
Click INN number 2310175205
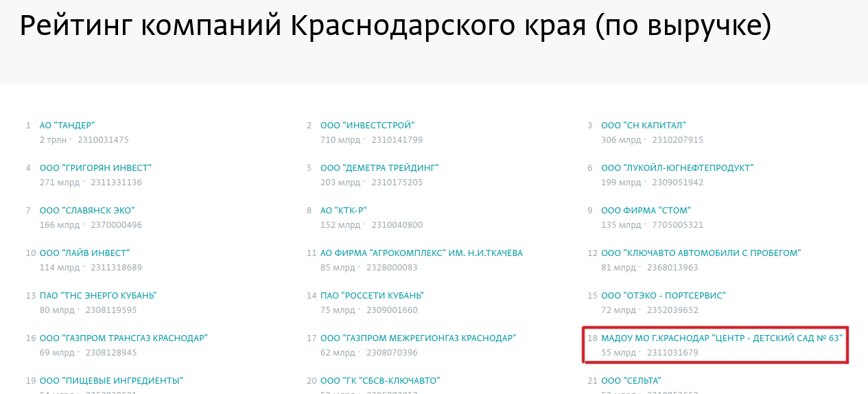[397, 183]
